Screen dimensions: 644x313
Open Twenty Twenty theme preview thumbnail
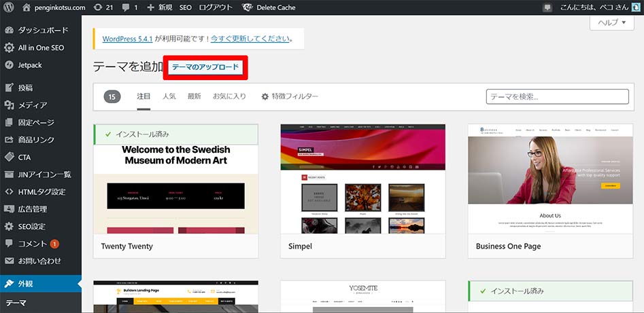click(175, 179)
